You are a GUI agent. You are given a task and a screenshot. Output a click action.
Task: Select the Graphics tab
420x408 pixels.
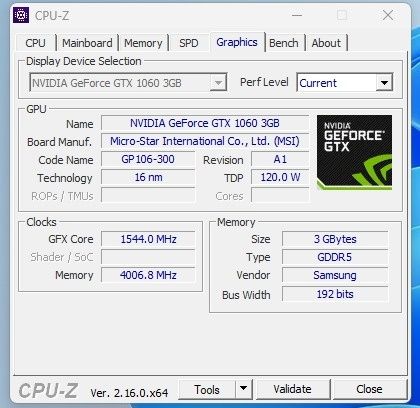(237, 42)
